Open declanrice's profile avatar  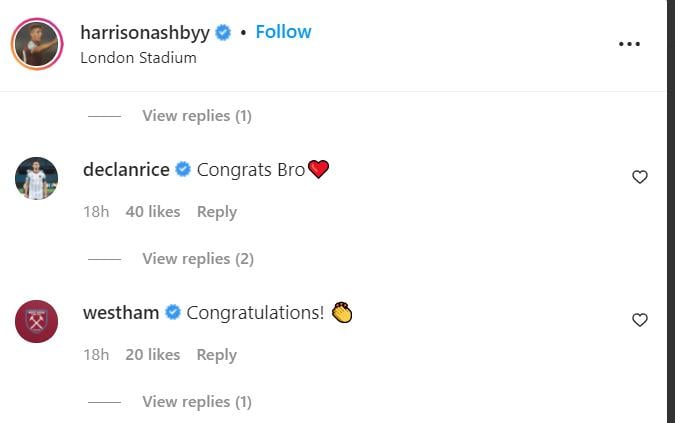click(37, 179)
